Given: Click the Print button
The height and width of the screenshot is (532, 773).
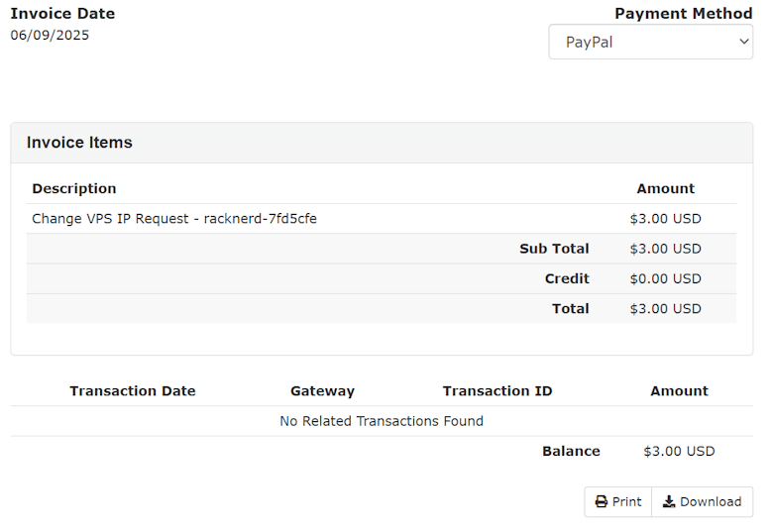Looking at the screenshot, I should click(x=618, y=502).
